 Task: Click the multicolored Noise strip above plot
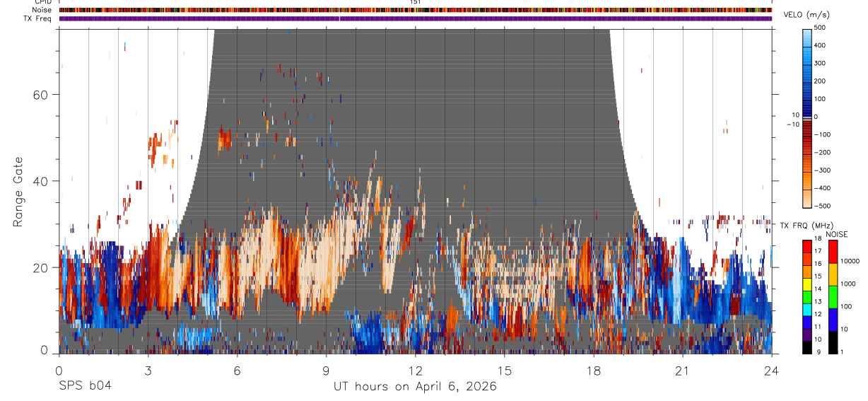(416, 10)
